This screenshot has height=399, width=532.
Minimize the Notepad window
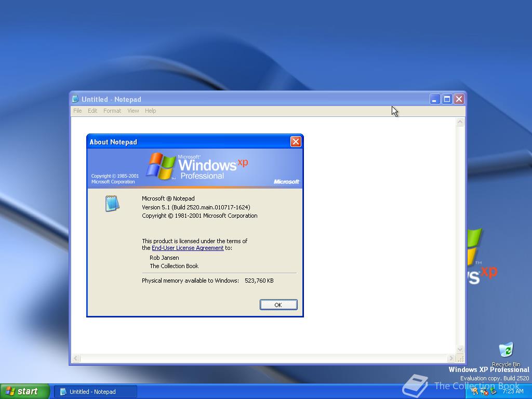[x=435, y=99]
